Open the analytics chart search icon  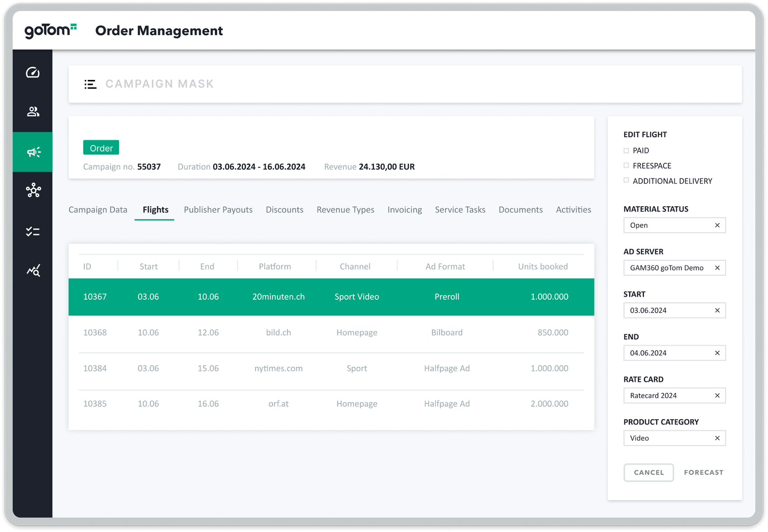point(33,271)
